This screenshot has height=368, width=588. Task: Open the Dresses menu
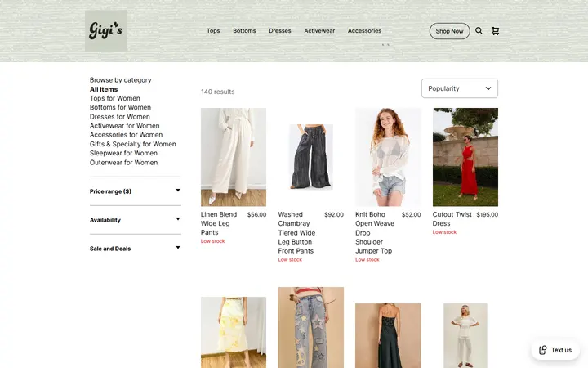coord(280,31)
